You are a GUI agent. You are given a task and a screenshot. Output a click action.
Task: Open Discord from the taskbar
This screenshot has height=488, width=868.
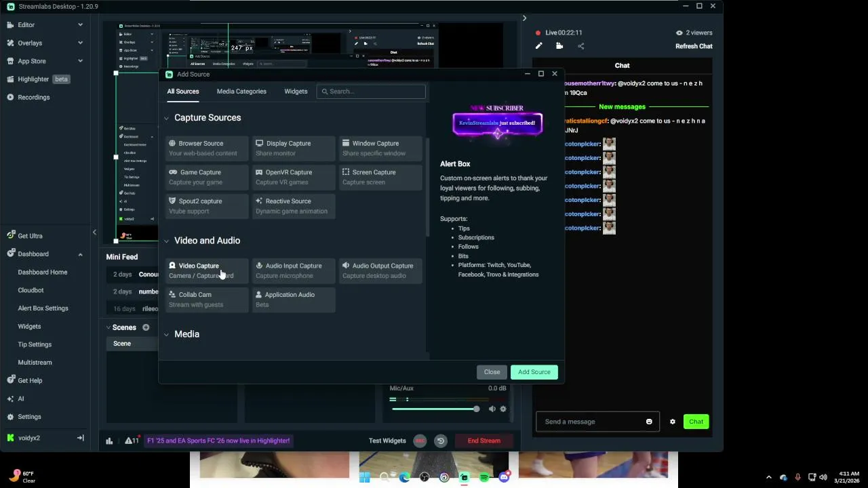(x=504, y=477)
